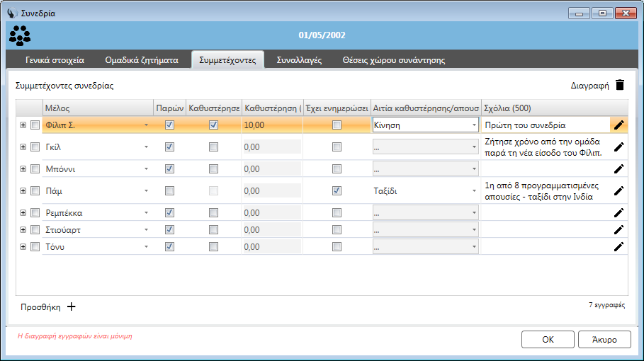
Task: Select row checkbox for Γκίλ
Action: tap(35, 147)
